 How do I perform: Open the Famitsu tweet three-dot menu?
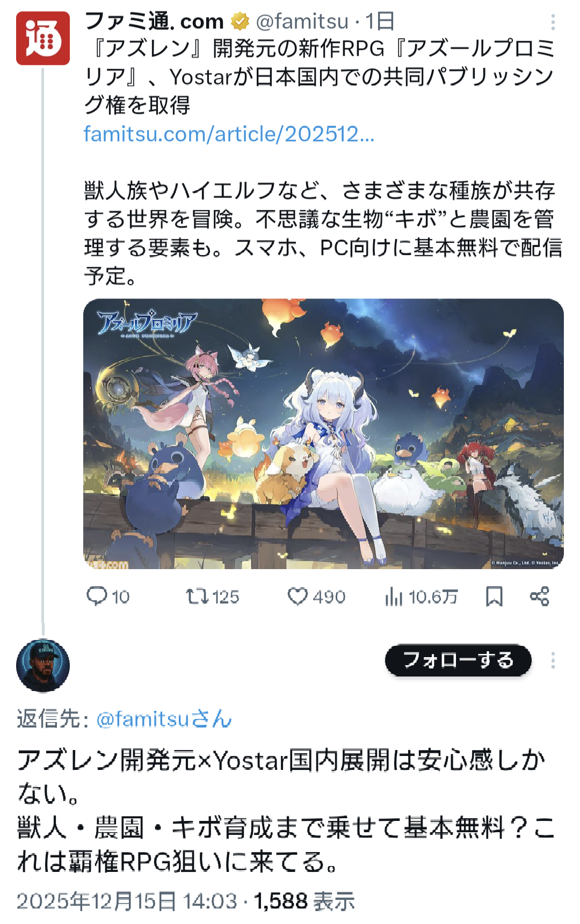click(553, 22)
